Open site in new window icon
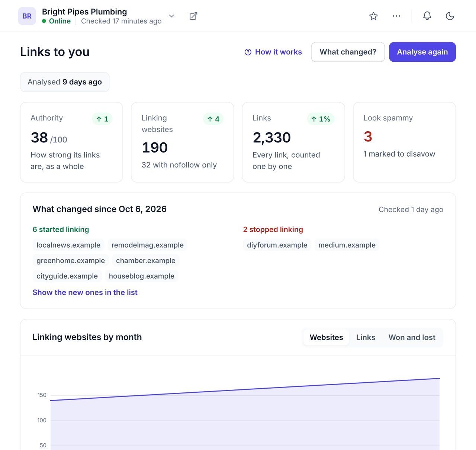 (x=193, y=16)
